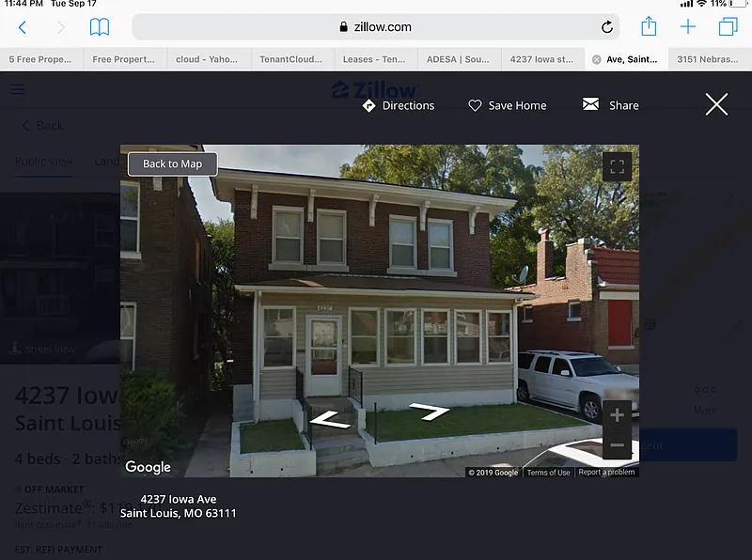Zoom in on Street View with plus
Screen dimensions: 752x560
click(x=617, y=415)
